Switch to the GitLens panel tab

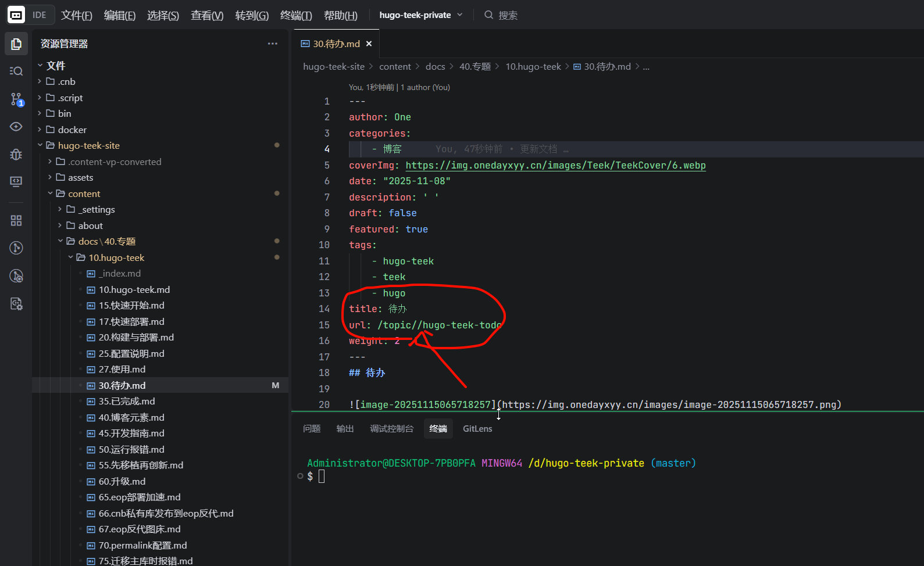point(477,429)
